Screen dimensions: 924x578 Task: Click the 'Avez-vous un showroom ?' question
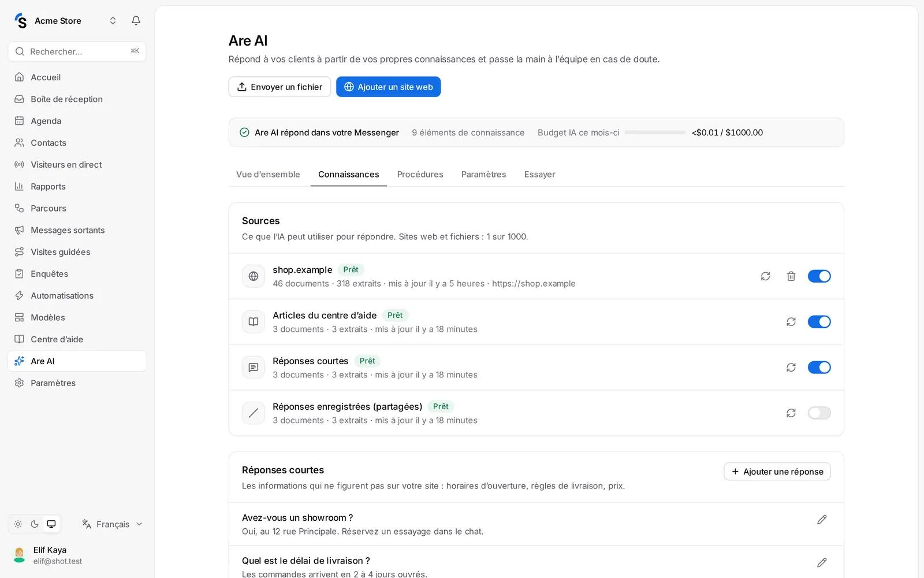(x=297, y=518)
